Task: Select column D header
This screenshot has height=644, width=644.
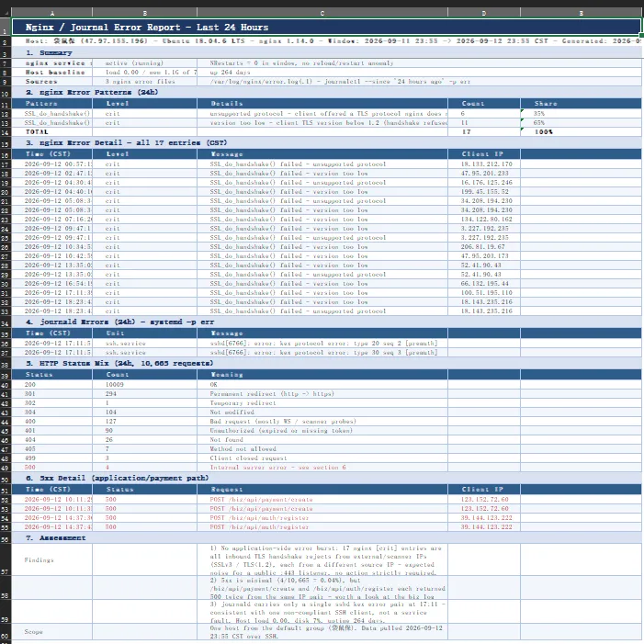Action: [x=484, y=13]
